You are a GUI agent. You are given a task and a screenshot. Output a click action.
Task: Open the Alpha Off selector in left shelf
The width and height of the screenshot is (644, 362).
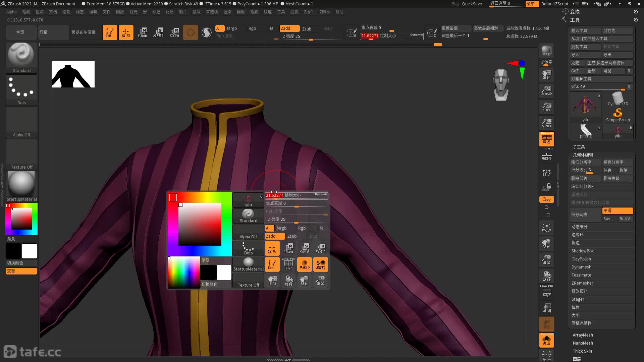pos(21,122)
